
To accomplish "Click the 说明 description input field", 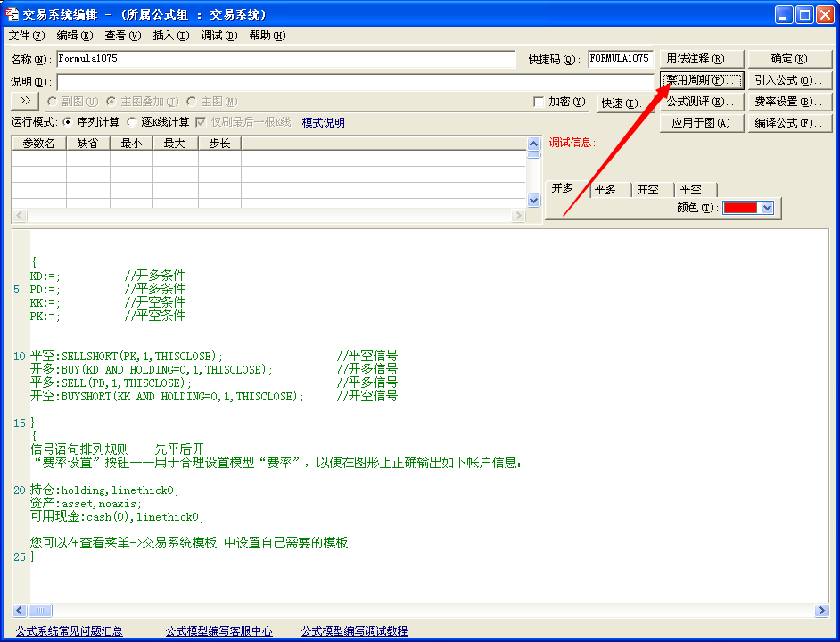I will point(355,82).
